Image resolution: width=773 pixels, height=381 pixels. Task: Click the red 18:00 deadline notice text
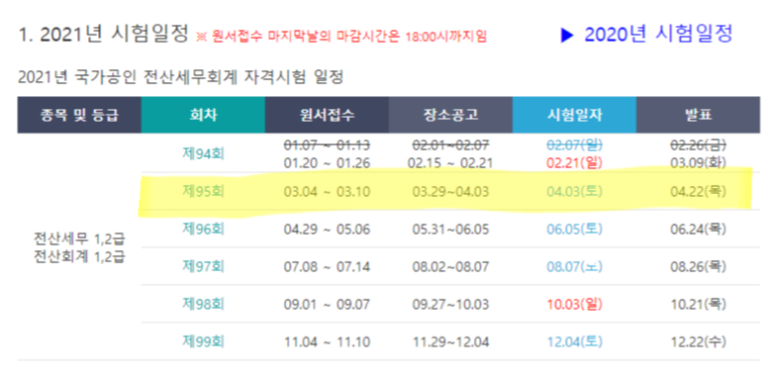[x=341, y=37]
